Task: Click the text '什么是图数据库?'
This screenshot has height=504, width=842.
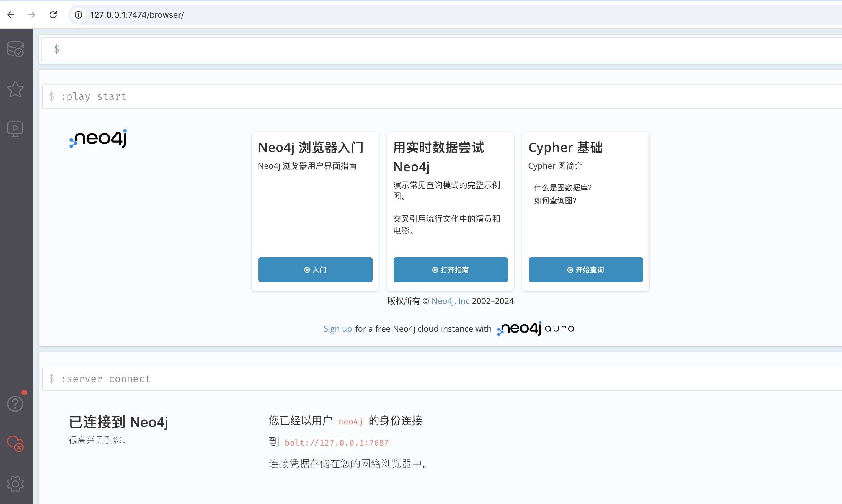Action: pos(563,187)
